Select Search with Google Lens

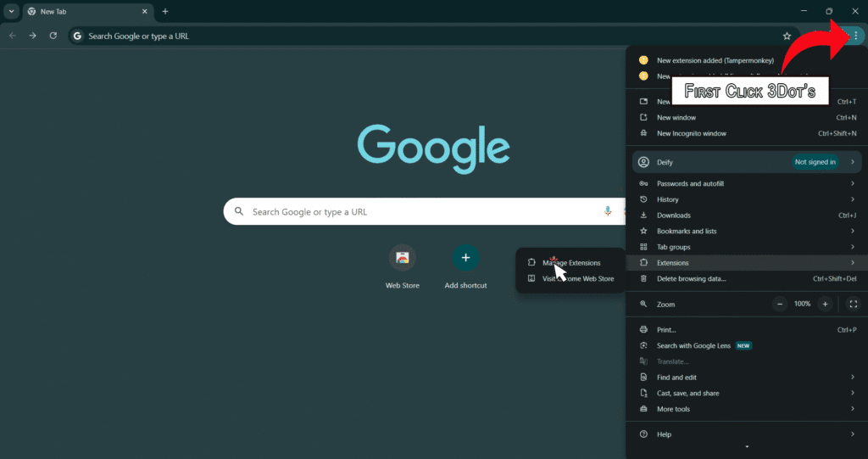click(x=747, y=346)
